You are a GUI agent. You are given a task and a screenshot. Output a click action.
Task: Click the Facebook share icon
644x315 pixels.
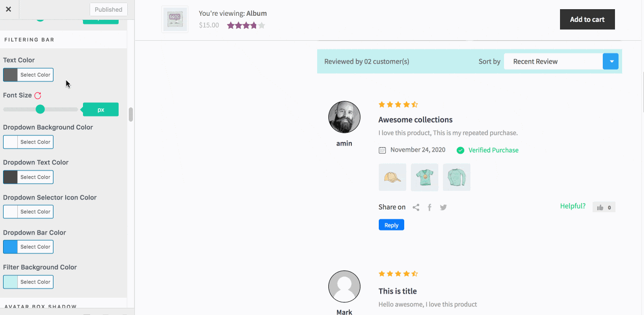tap(429, 207)
